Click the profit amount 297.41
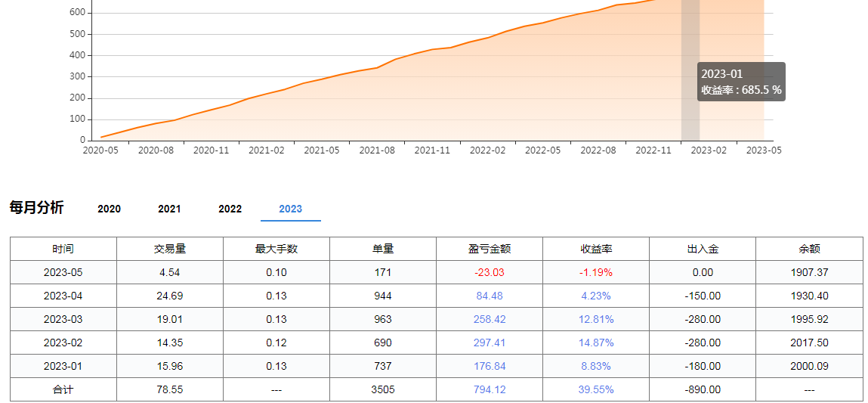The image size is (868, 403). tap(490, 343)
